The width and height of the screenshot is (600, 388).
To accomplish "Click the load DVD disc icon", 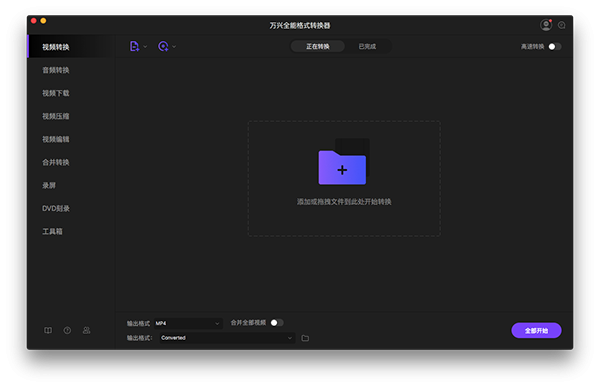I will [163, 46].
